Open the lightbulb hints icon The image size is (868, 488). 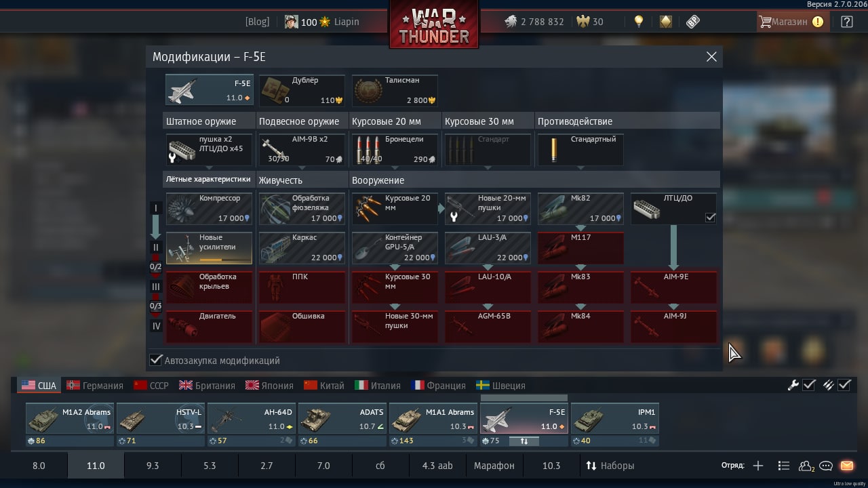638,22
